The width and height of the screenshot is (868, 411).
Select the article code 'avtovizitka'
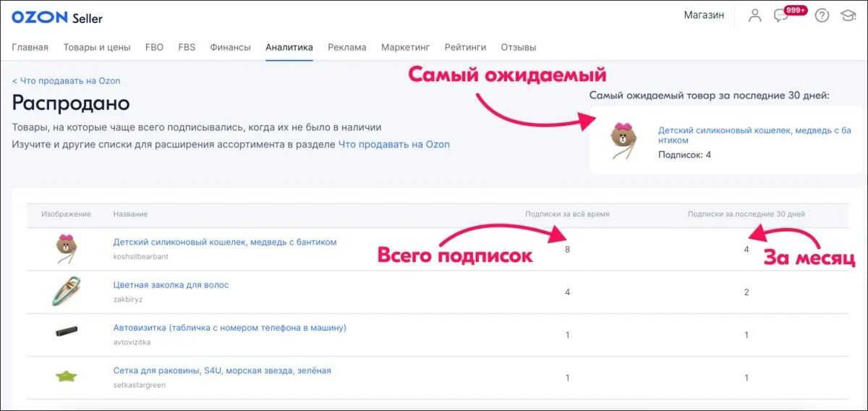point(132,342)
